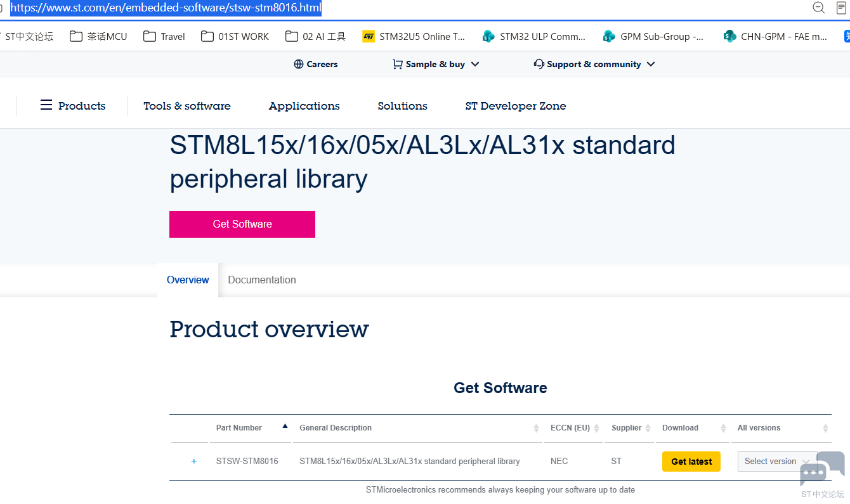
Task: Click the NEC value in ECCN column
Action: click(559, 462)
